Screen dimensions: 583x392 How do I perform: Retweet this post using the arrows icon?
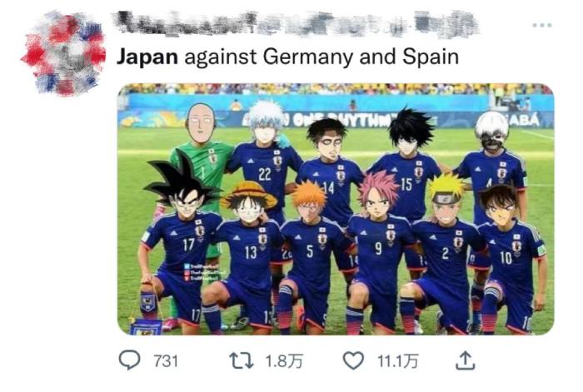pos(242,360)
